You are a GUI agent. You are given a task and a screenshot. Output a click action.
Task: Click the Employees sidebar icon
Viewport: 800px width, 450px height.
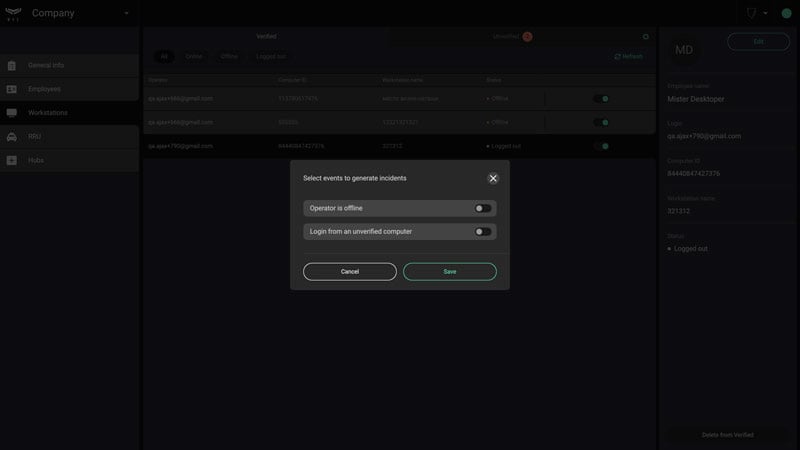point(11,89)
